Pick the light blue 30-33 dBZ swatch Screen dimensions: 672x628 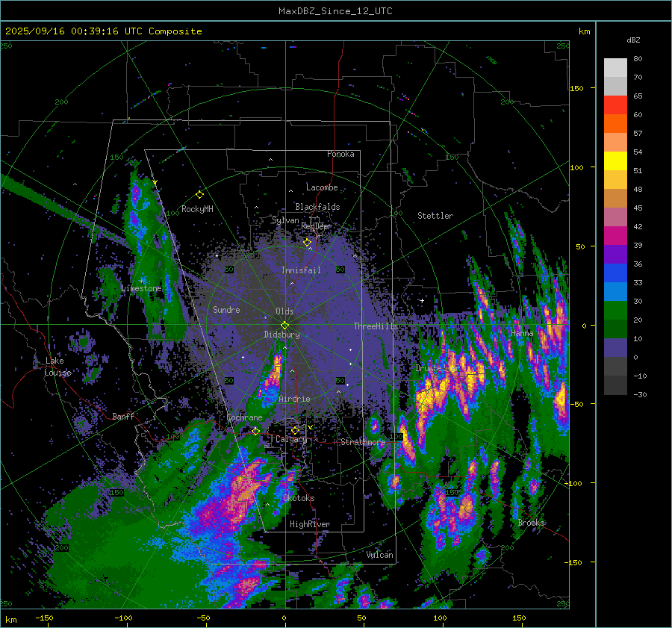pos(615,292)
